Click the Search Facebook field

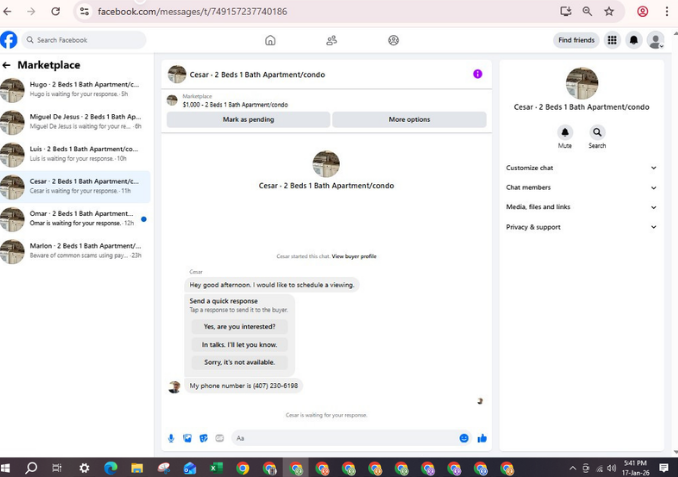(84, 40)
